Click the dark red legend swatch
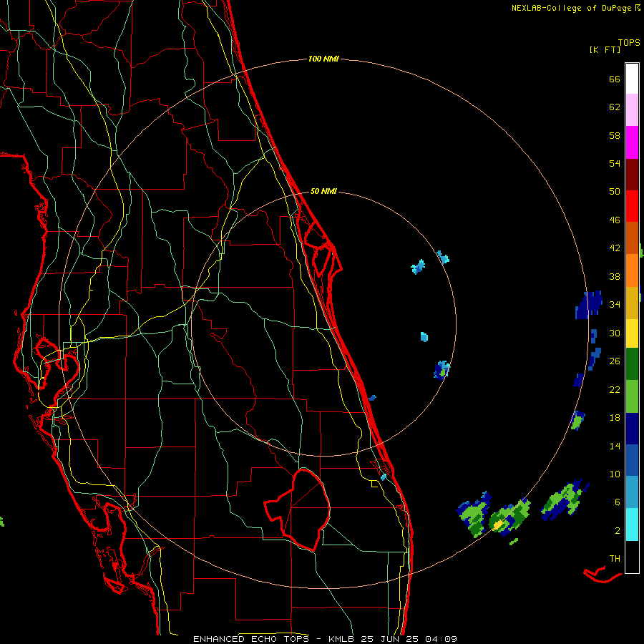The width and height of the screenshot is (644, 644). pyautogui.click(x=632, y=174)
